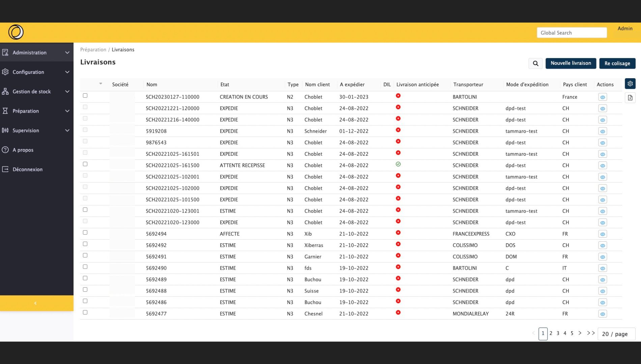Image resolution: width=641 pixels, height=364 pixels.
Task: Open Préparation in sidebar
Action: tap(26, 111)
